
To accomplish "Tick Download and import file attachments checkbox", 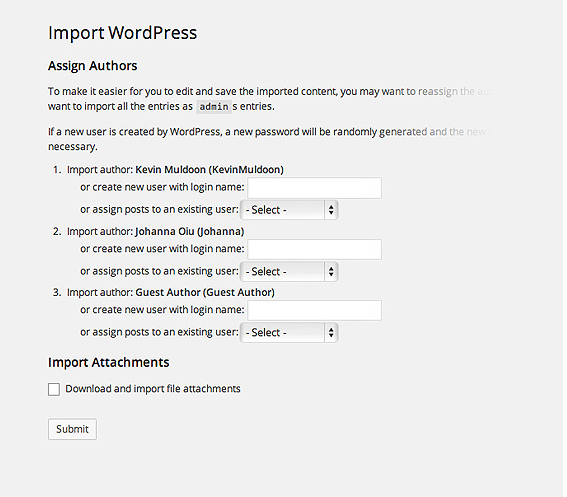I will (54, 390).
